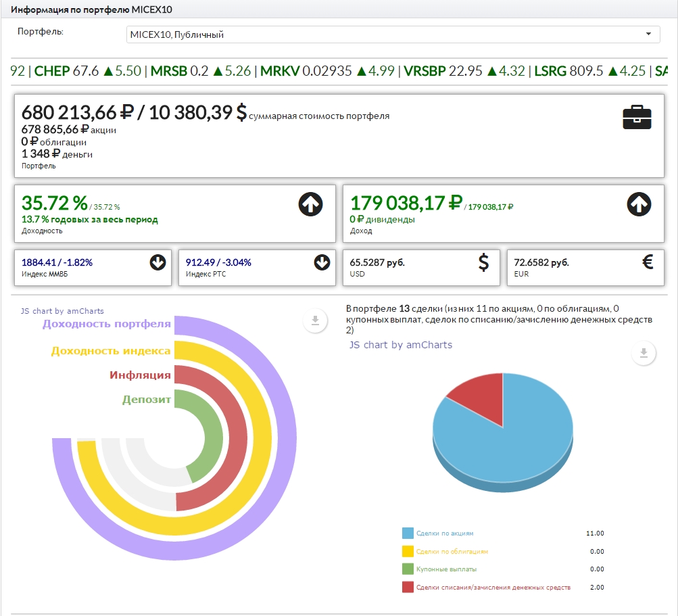The width and height of the screenshot is (678, 616).
Task: Click the VRSBP ticker in quote strip
Action: pos(425,71)
